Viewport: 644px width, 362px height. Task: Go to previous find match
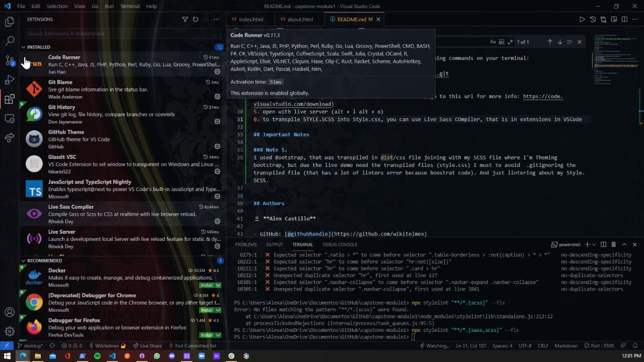550,42
